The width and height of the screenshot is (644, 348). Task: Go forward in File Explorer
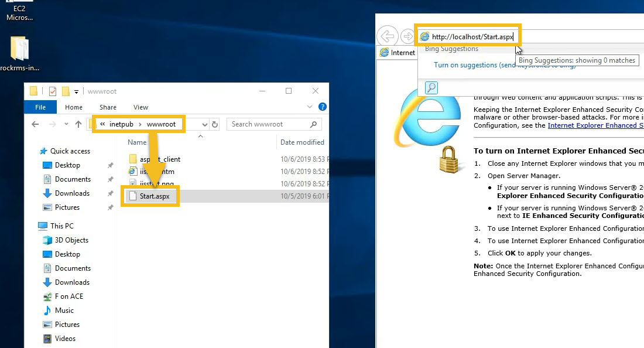(52, 124)
